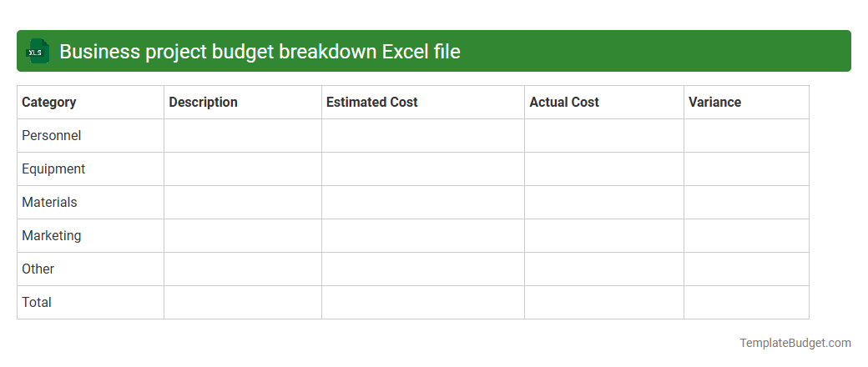Viewport: 868px width, 367px height.
Task: Select Other Actual Cost cell
Action: point(604,269)
